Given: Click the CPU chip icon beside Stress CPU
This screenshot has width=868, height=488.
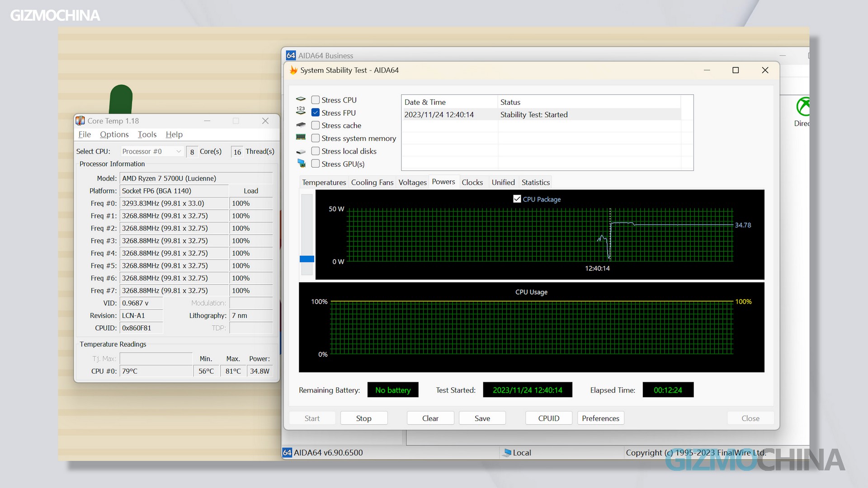Looking at the screenshot, I should point(301,99).
